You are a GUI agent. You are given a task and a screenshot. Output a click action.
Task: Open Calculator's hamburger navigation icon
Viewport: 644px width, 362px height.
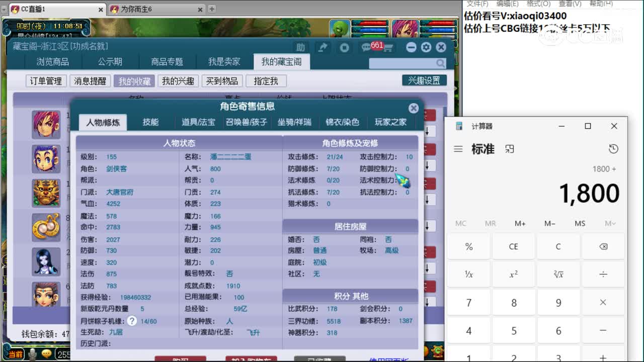pos(458,149)
